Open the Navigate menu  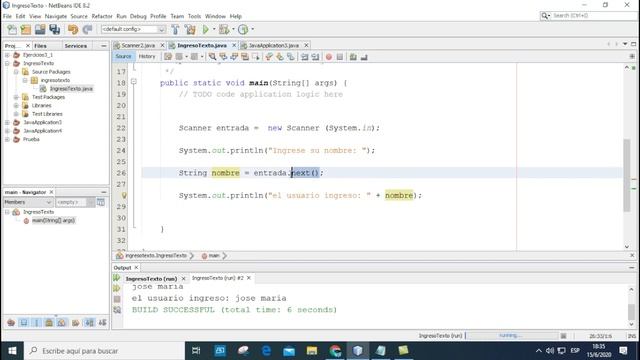[56, 16]
